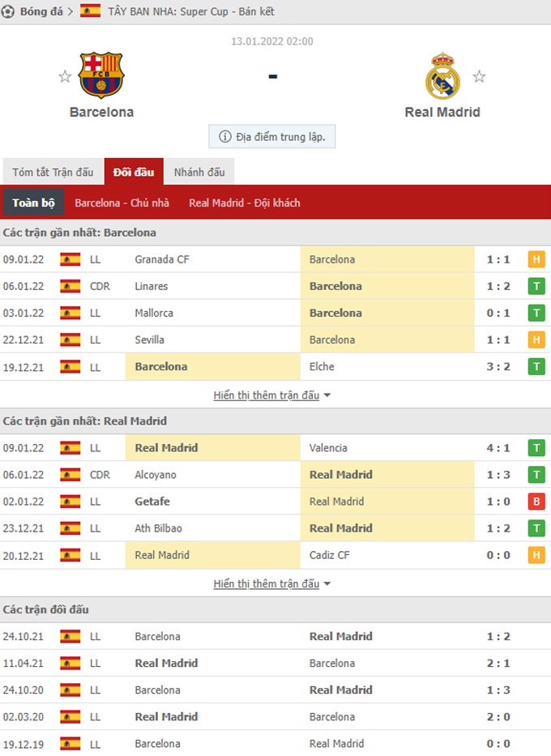Screen dimensions: 551x756
Task: Click the Barcelona team name under its crest
Action: coord(102,112)
